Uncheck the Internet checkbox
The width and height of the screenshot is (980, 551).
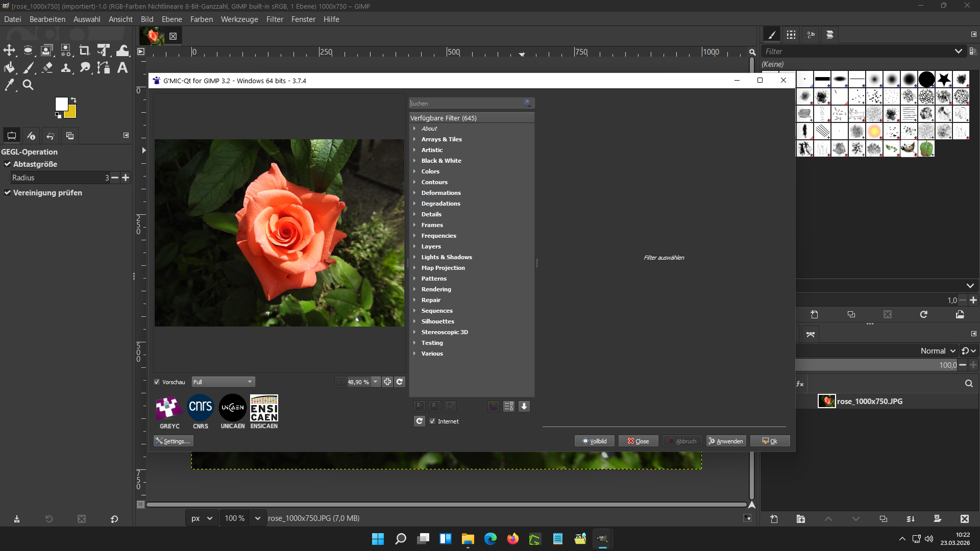coord(432,421)
